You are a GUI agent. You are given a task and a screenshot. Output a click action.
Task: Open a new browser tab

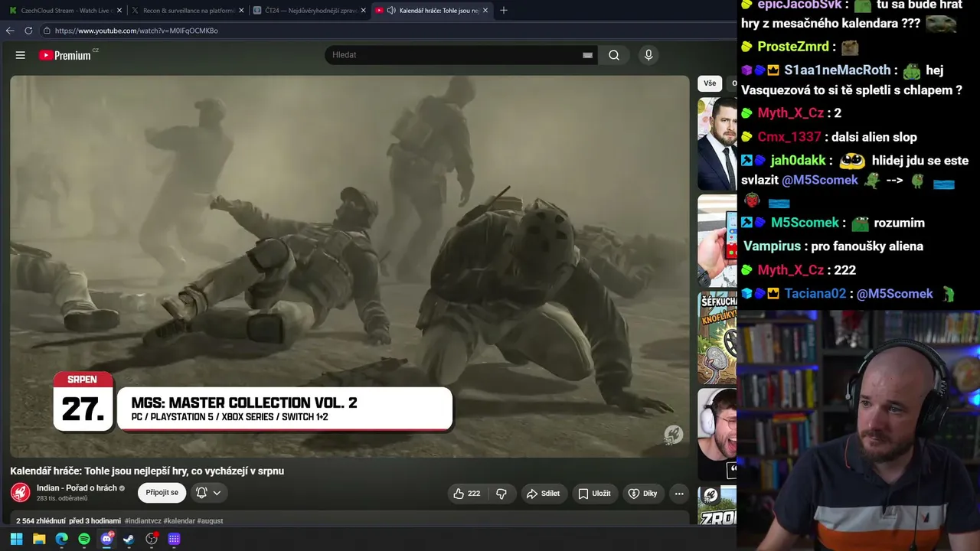coord(504,11)
